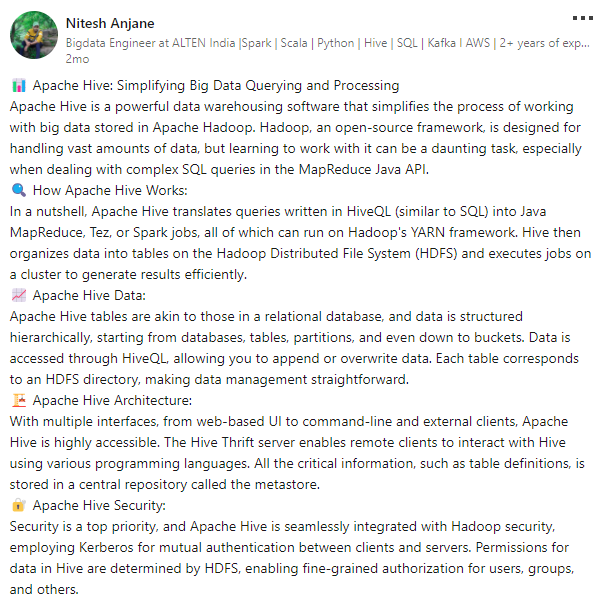Click the bar chart emoji icon
602x610 pixels.
pos(19,86)
